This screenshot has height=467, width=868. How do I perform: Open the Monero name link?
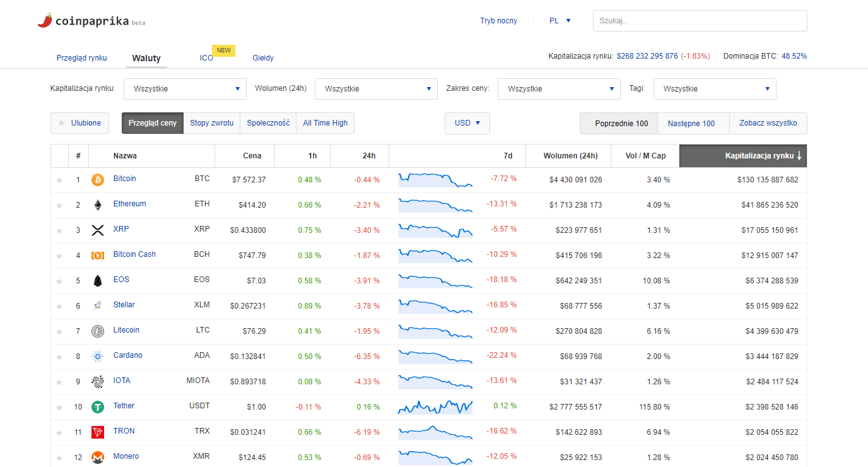tap(126, 456)
